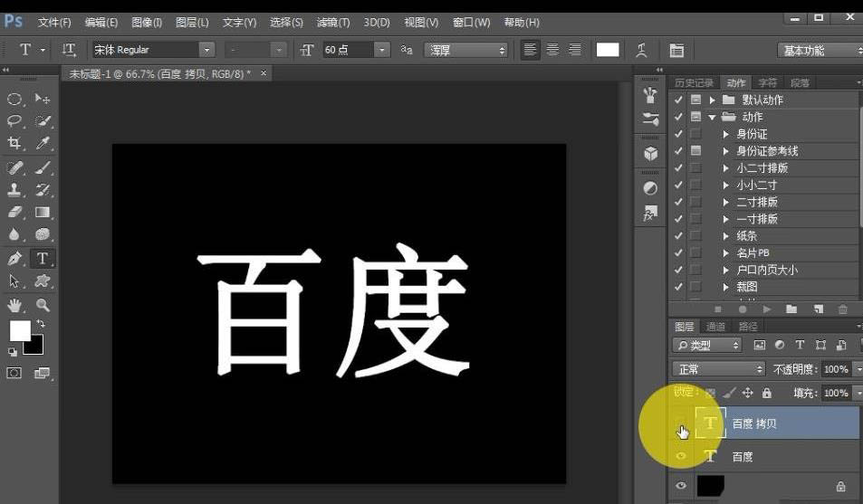Image resolution: width=863 pixels, height=504 pixels.
Task: Left align text
Action: point(530,50)
